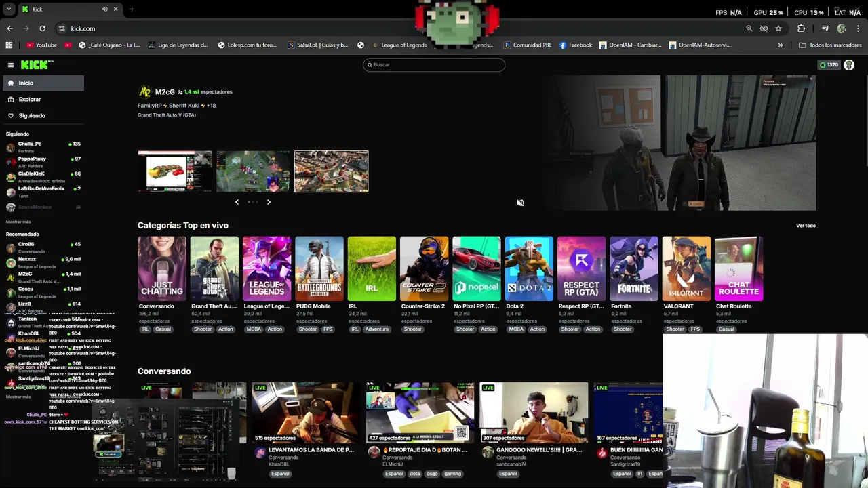Open the recommended channel Nexxuz
868x488 pixels.
tap(42, 262)
